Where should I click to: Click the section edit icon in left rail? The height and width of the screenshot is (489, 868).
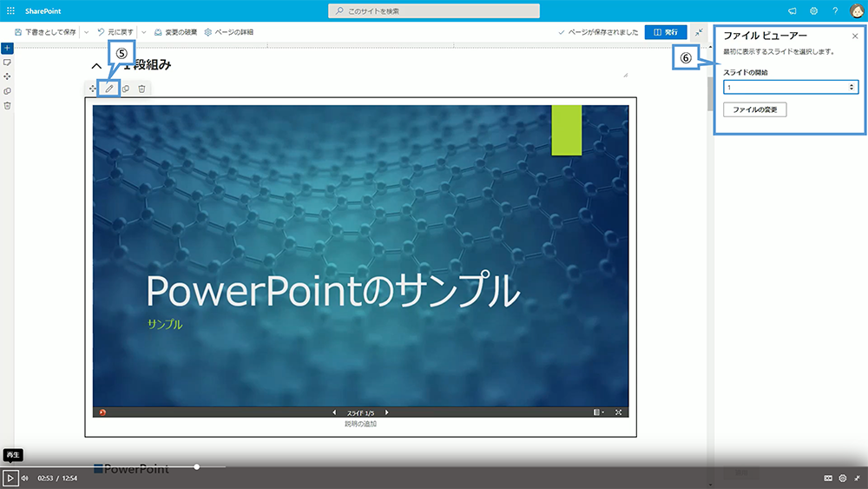pos(7,63)
